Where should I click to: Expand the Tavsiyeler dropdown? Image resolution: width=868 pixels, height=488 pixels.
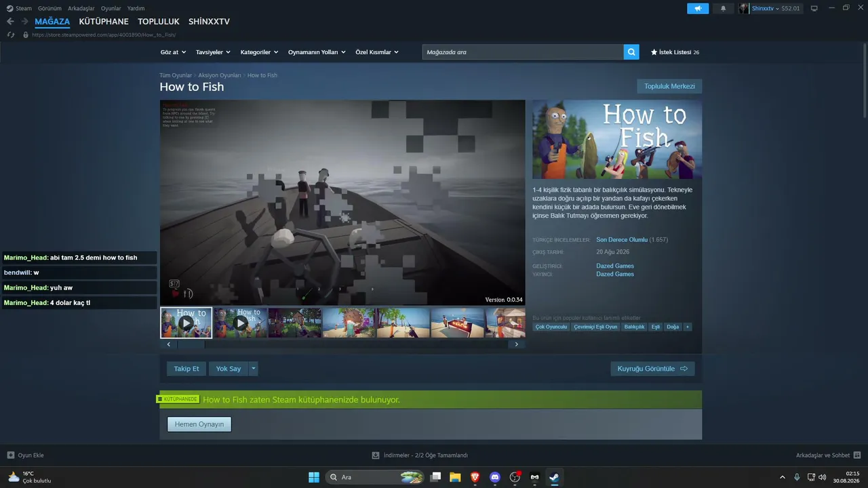213,52
